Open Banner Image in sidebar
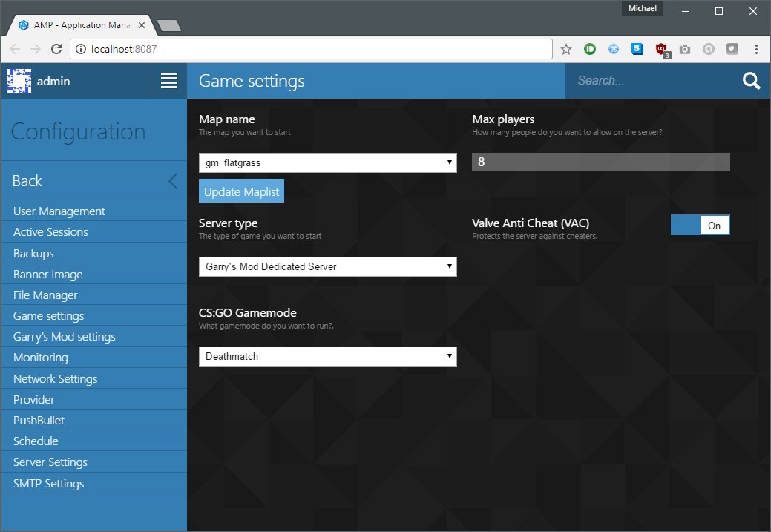771x532 pixels. (94, 275)
